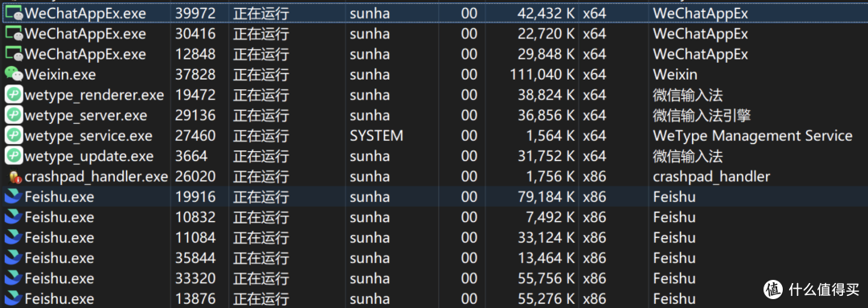Screen dimensions: 868x308
Task: Click PID 37828 of Weixin.exe
Action: coord(194,74)
